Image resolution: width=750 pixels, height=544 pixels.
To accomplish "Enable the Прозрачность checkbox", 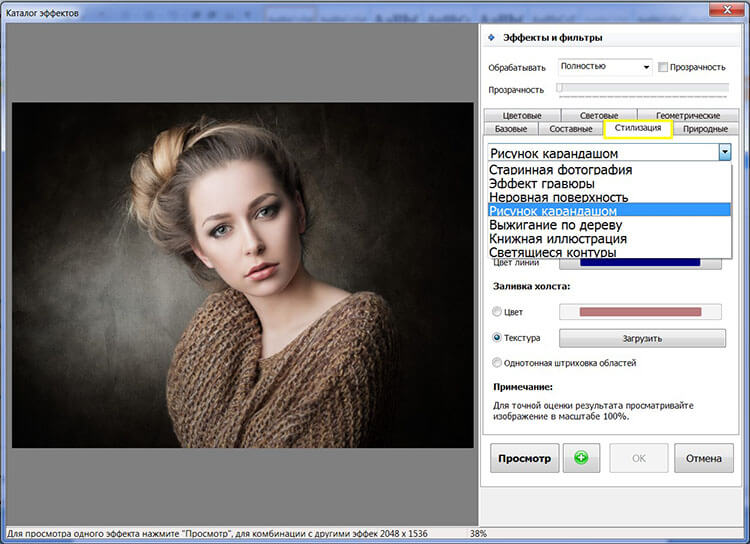I will (663, 67).
